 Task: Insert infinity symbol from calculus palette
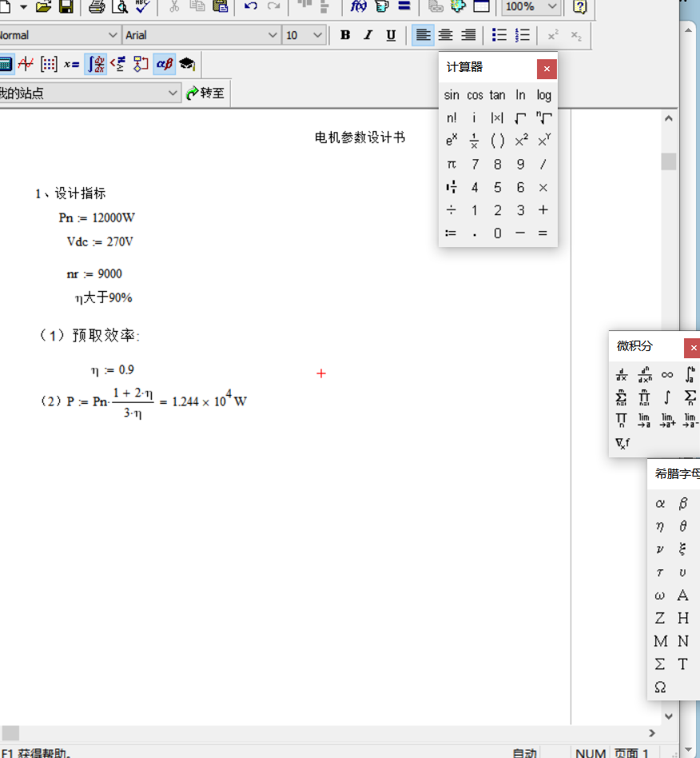[x=667, y=374]
